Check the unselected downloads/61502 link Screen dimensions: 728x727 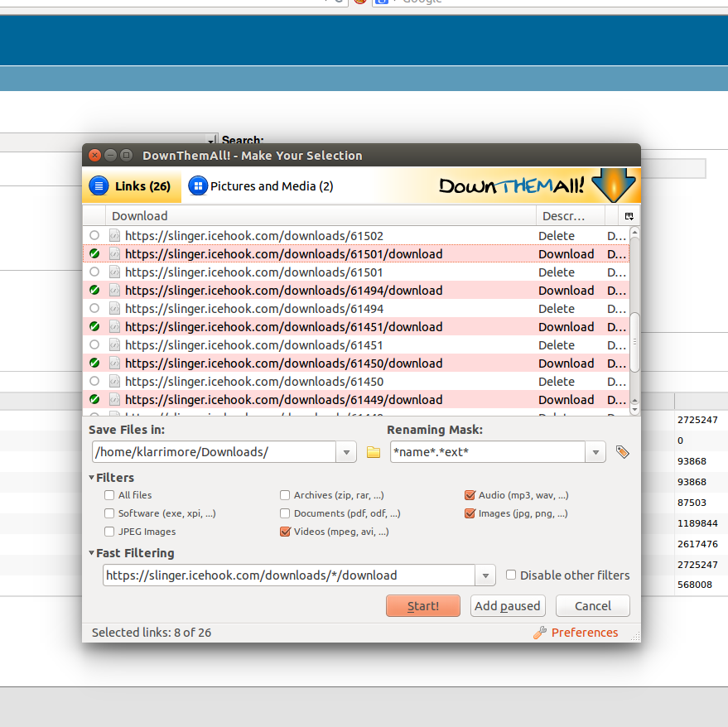coord(94,235)
